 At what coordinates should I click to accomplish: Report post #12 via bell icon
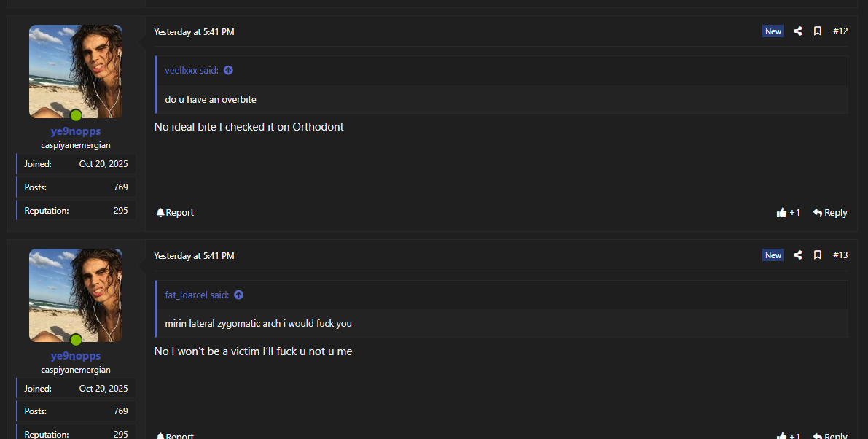[175, 213]
